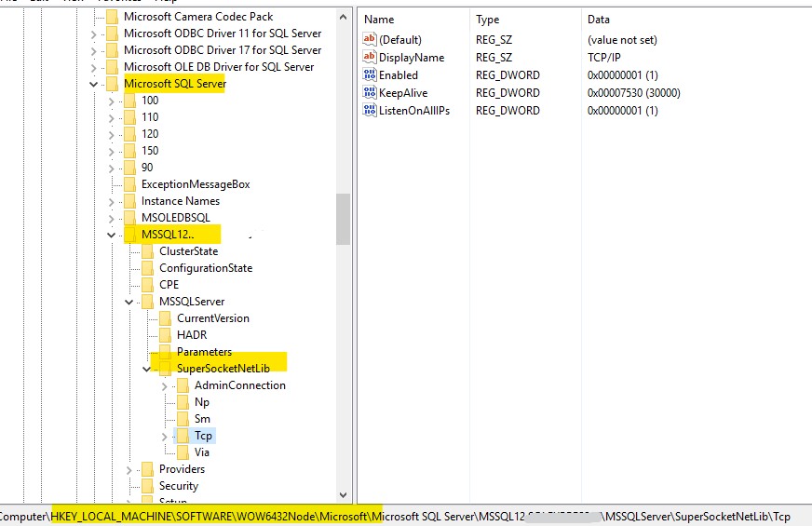Click the ExceptionMessageBox folder icon
812x526 pixels.
point(130,183)
